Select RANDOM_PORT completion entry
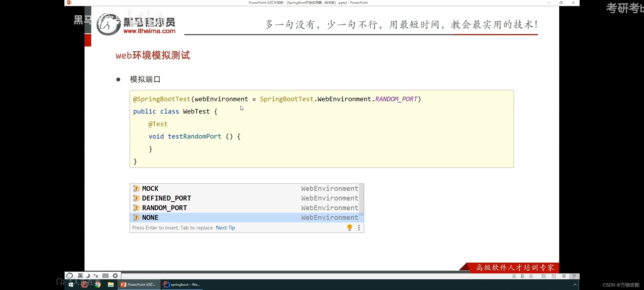The height and width of the screenshot is (290, 644). point(245,208)
